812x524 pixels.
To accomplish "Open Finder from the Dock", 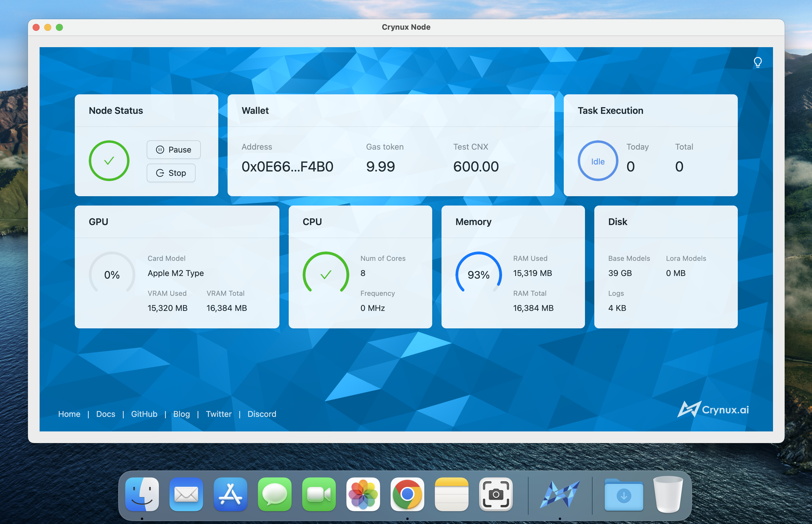I will (142, 494).
